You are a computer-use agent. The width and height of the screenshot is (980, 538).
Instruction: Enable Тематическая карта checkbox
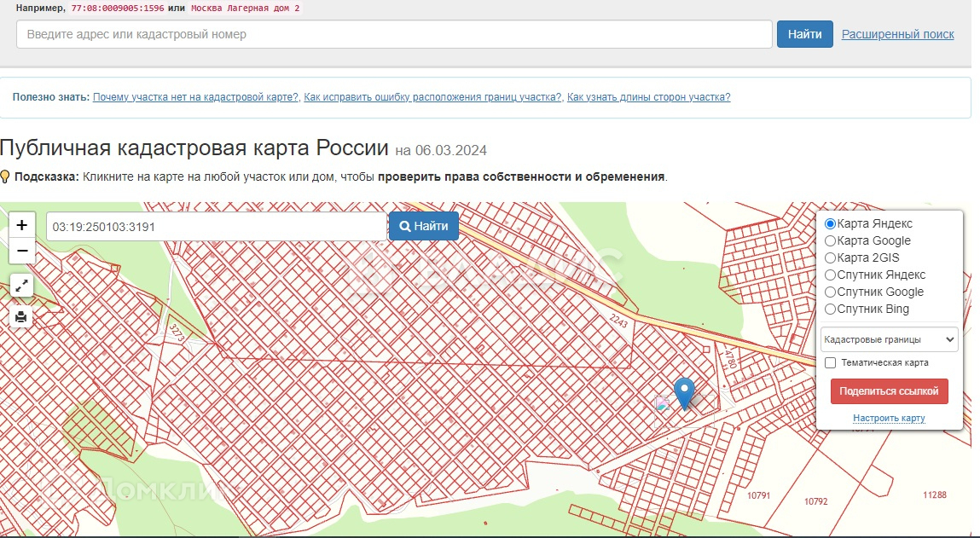[x=830, y=362]
